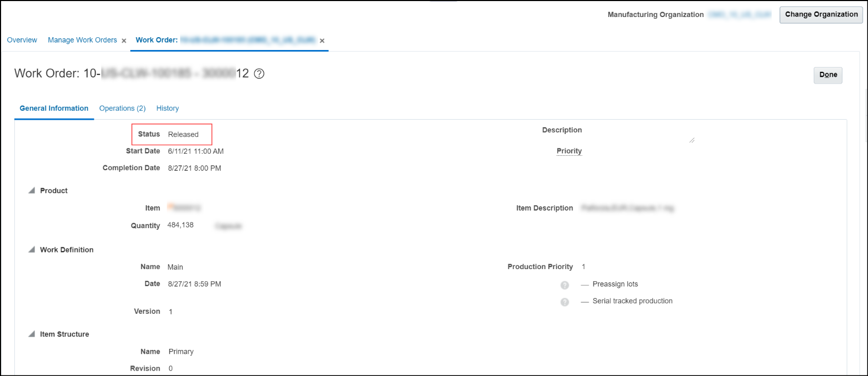
Task: Click work definition name Main
Action: [x=175, y=267]
